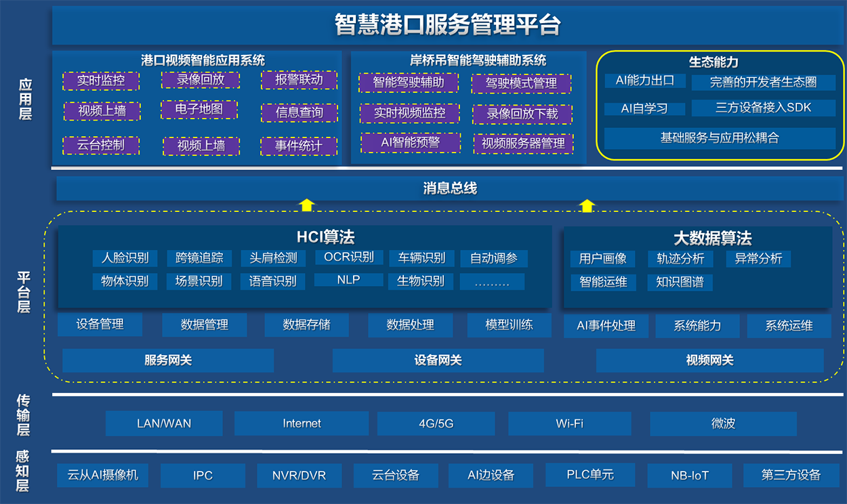847x504 pixels.
Task: Open the 实时视频监控 box
Action: click(x=409, y=113)
